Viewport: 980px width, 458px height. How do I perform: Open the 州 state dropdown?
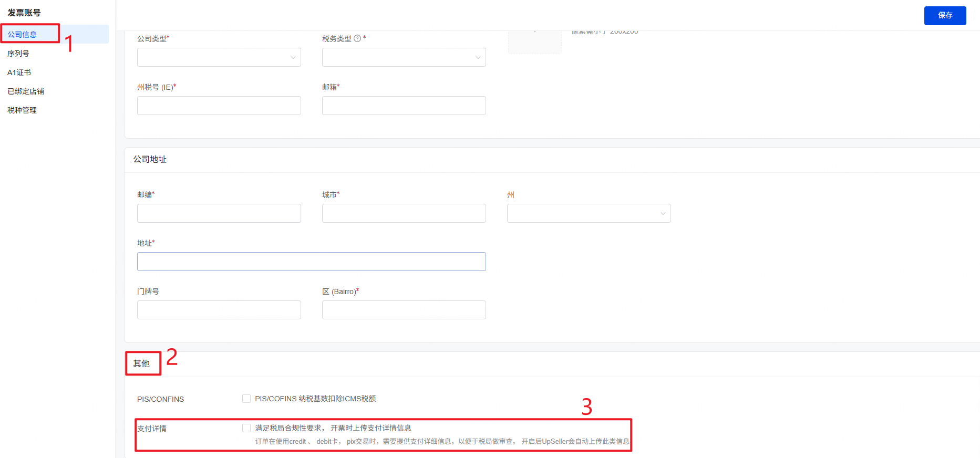click(589, 213)
